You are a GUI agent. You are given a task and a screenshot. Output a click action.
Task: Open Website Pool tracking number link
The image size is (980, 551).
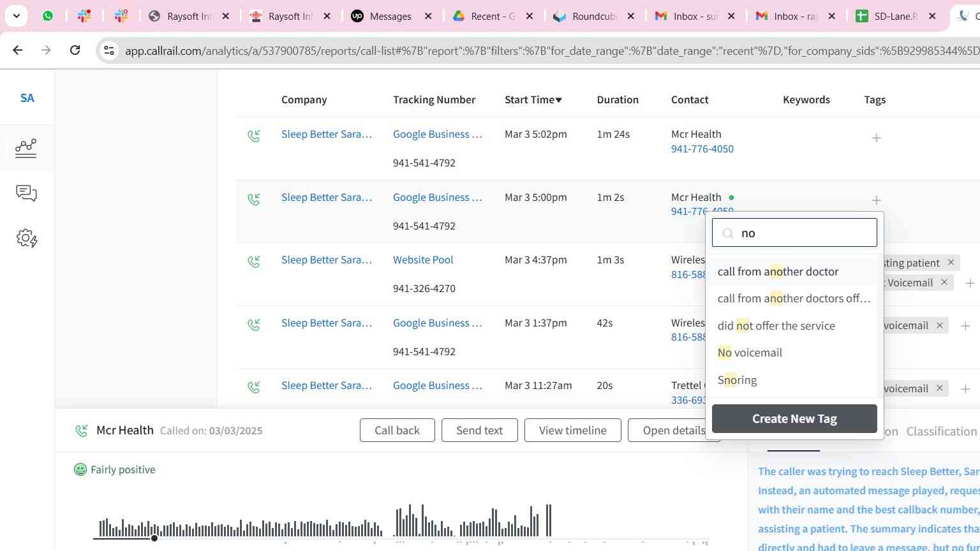[423, 260]
